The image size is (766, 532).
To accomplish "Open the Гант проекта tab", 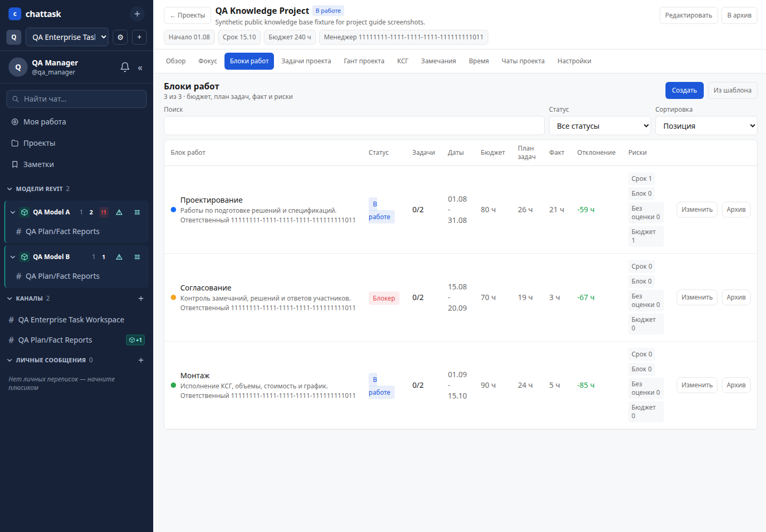I will pyautogui.click(x=364, y=61).
